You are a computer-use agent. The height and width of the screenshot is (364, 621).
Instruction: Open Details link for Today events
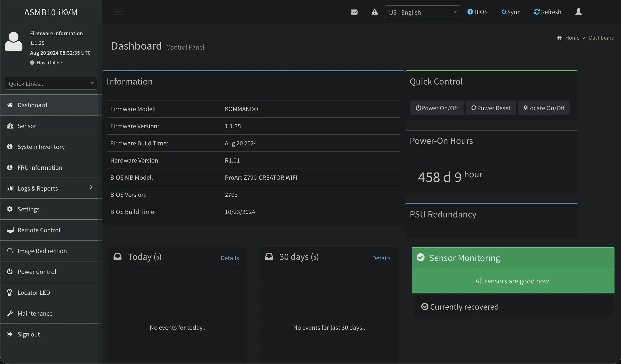click(230, 258)
